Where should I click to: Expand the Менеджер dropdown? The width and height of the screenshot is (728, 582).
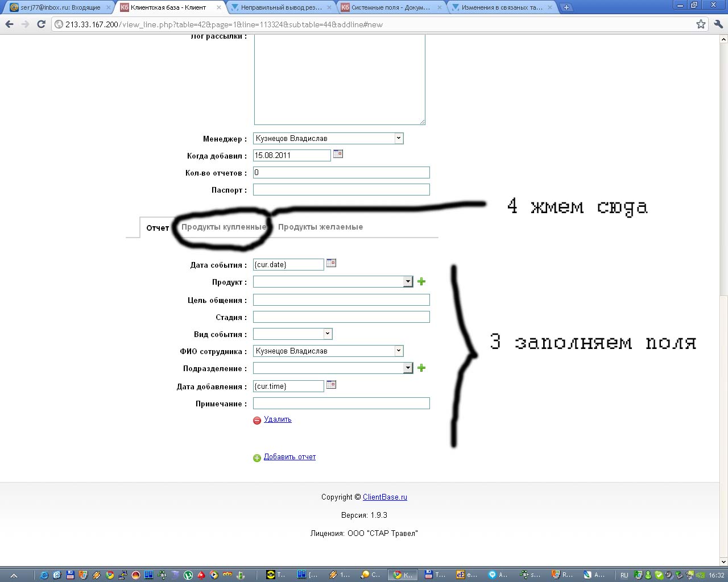[x=398, y=138]
